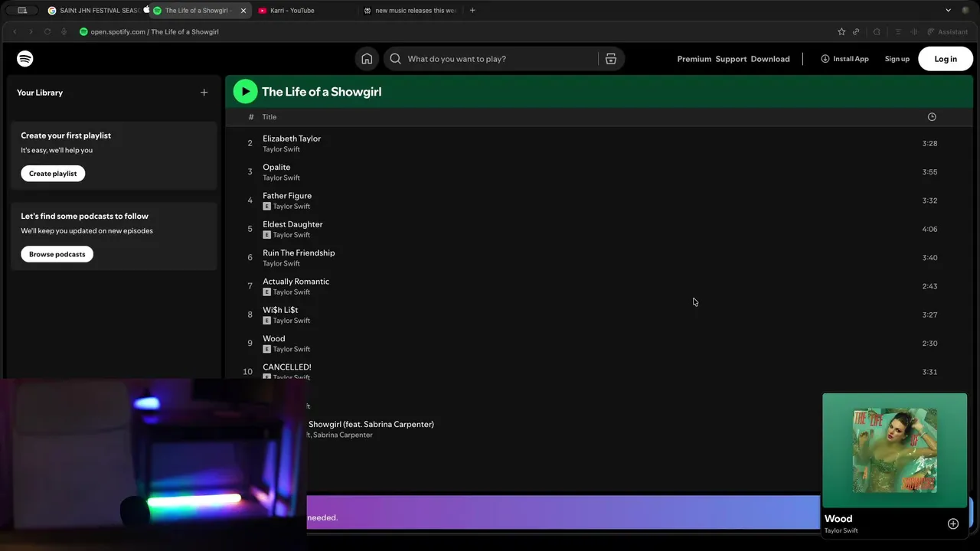Open the Premium link
This screenshot has width=980, height=551.
tap(694, 59)
